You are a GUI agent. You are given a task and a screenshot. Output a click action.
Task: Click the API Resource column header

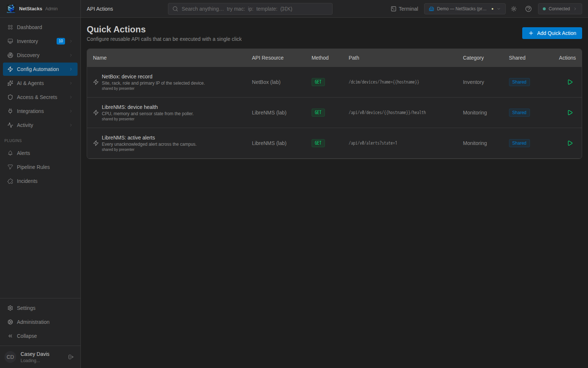coord(268,58)
